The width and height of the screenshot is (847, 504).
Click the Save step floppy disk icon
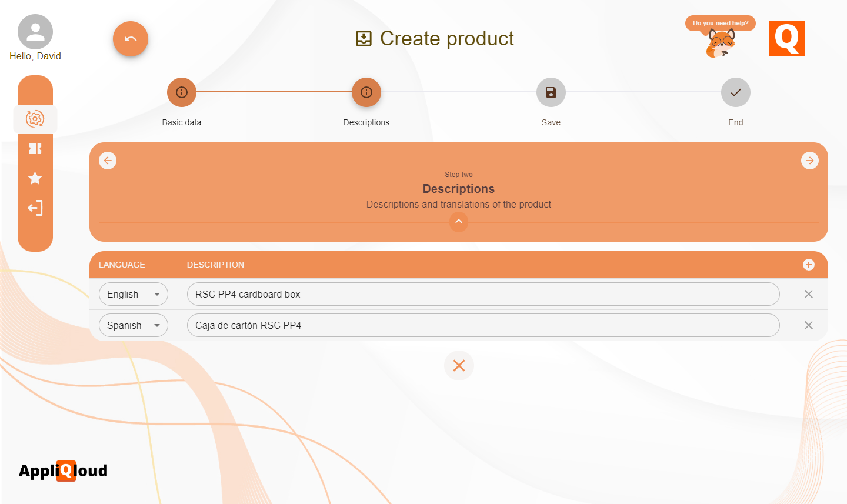point(551,92)
